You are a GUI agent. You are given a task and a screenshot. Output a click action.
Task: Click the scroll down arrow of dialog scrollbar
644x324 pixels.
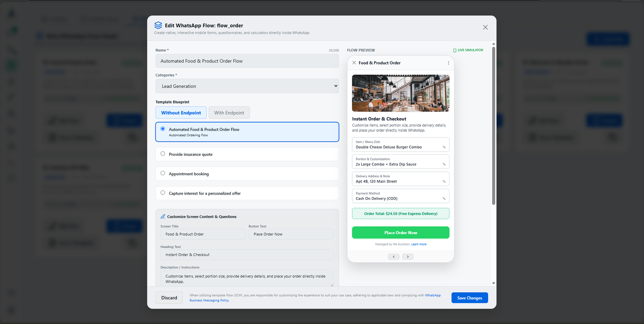click(493, 283)
